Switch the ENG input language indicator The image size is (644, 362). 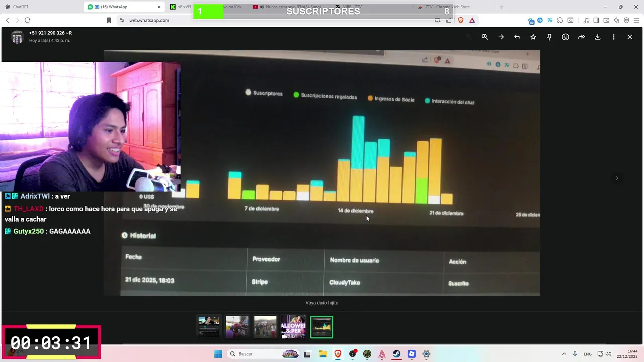coord(587,354)
